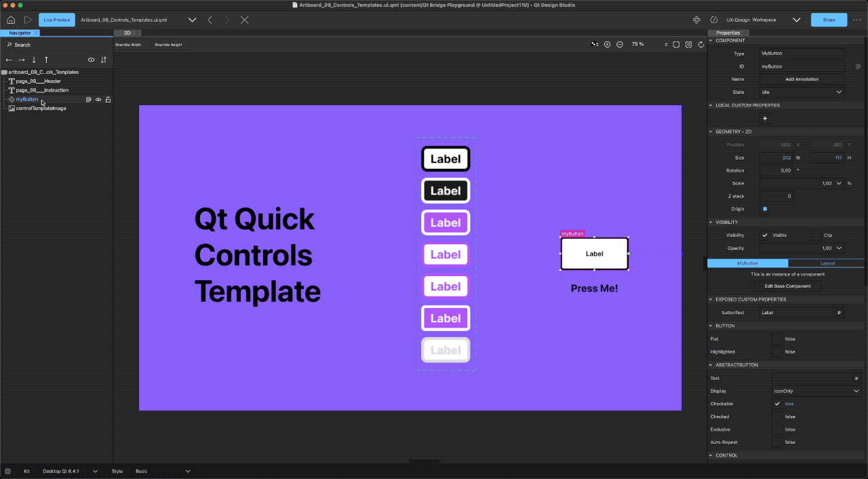
Task: Click the blue Share button
Action: click(829, 20)
